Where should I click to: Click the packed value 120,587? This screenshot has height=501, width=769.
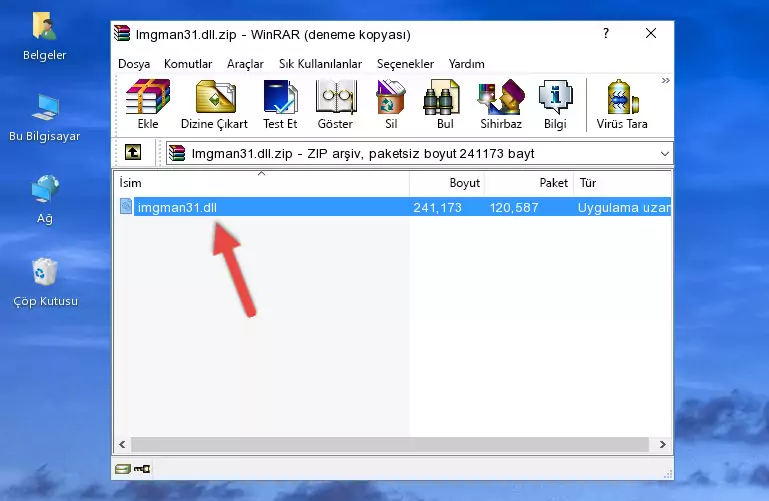(514, 208)
